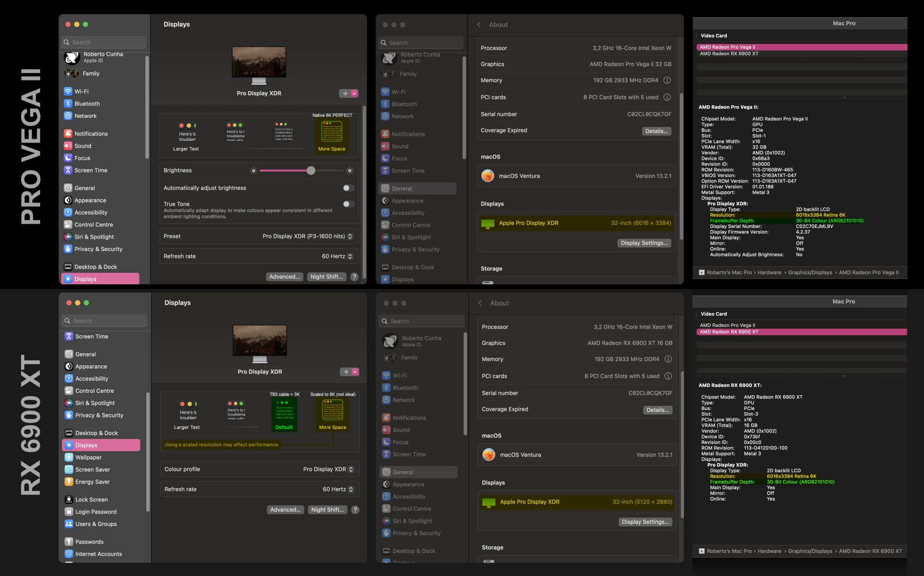Open Passwords in the sidebar
Screen dimensions: 924x576
pos(89,542)
